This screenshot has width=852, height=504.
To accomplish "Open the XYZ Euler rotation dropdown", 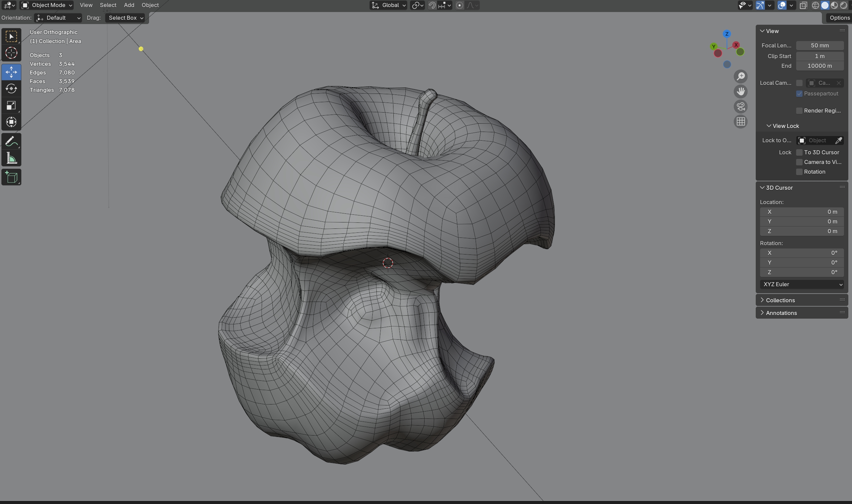I will (802, 284).
